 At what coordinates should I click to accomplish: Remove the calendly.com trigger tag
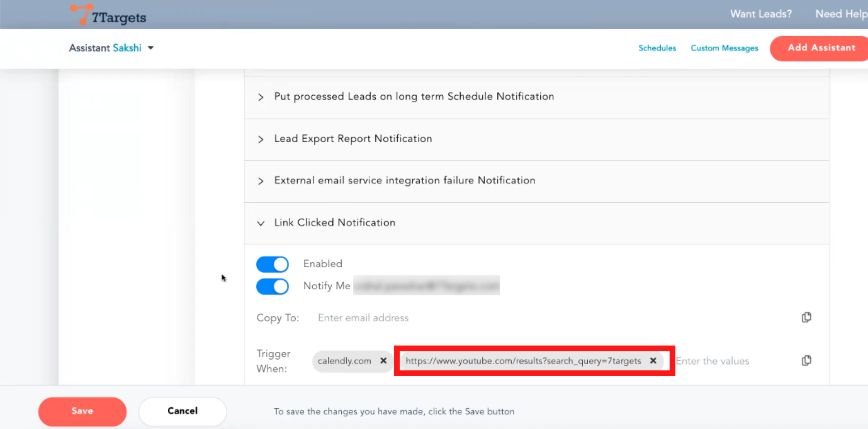click(383, 361)
